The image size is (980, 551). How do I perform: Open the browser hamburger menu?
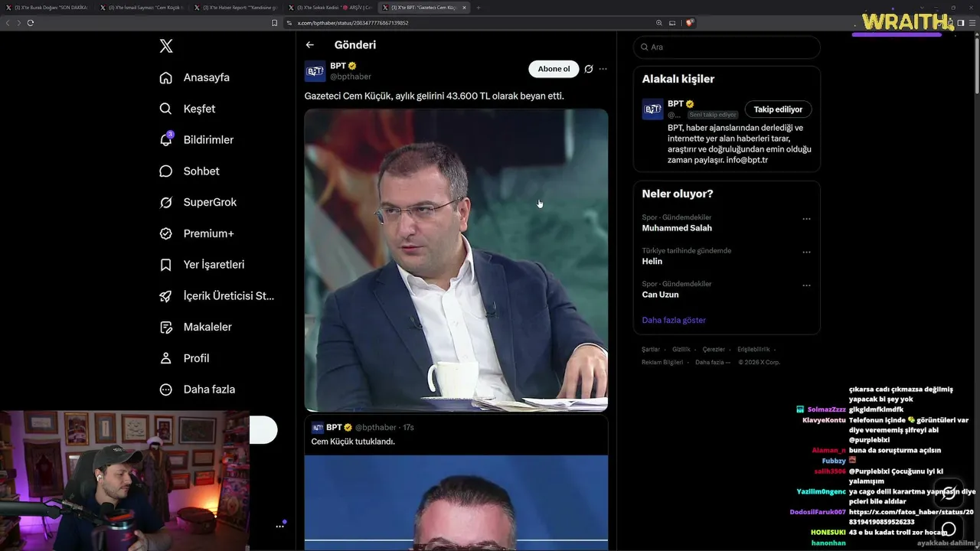(972, 23)
